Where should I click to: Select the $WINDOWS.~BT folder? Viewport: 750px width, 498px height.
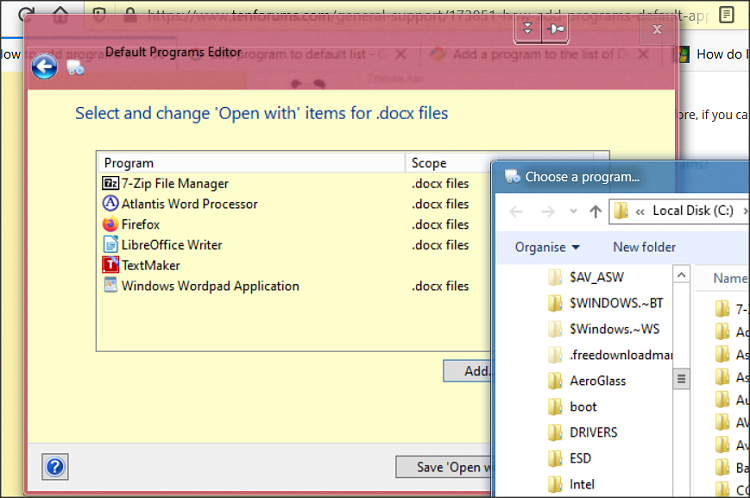608,303
